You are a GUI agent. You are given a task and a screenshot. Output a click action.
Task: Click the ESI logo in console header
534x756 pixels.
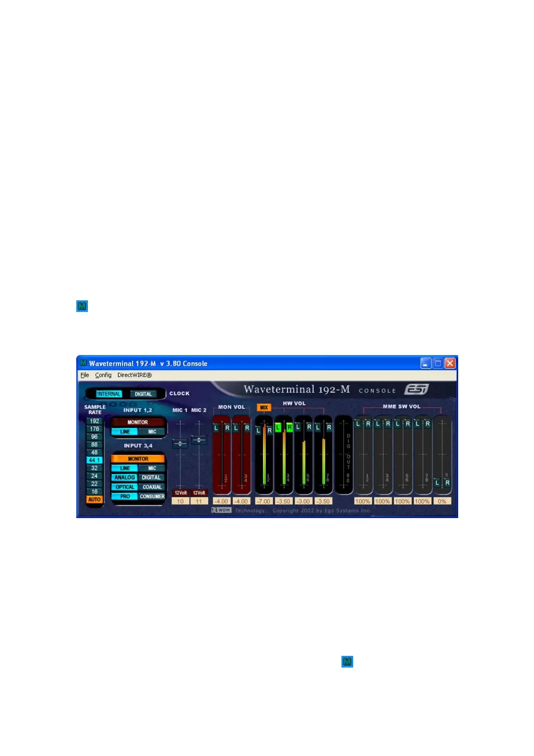point(416,389)
